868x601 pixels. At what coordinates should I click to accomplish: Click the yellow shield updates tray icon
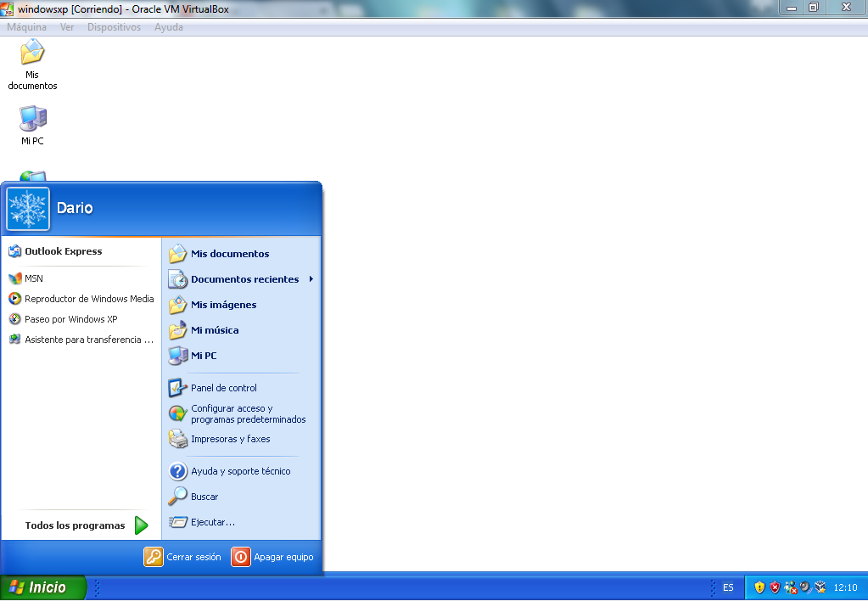point(759,587)
